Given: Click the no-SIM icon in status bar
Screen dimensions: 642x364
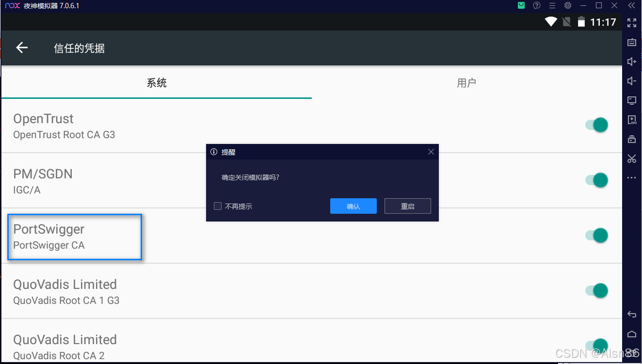Looking at the screenshot, I should 566,22.
